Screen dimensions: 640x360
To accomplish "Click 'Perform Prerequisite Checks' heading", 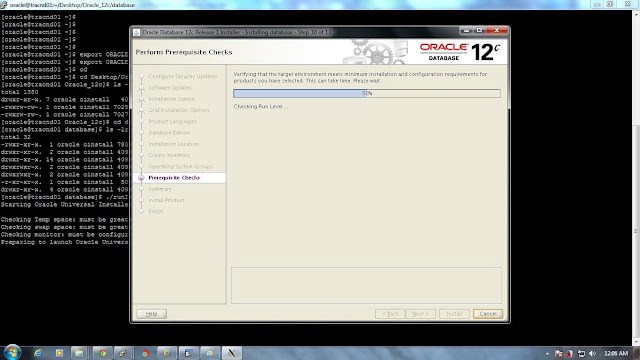I will tap(184, 52).
